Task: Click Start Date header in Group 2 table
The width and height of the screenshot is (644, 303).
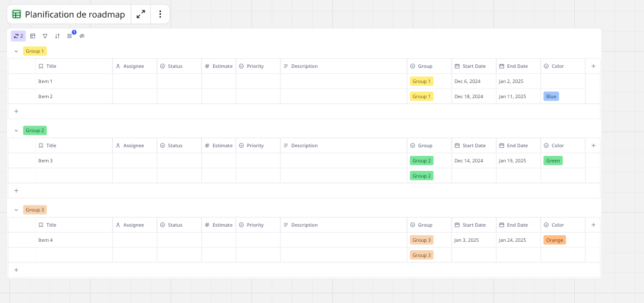Action: [x=474, y=145]
